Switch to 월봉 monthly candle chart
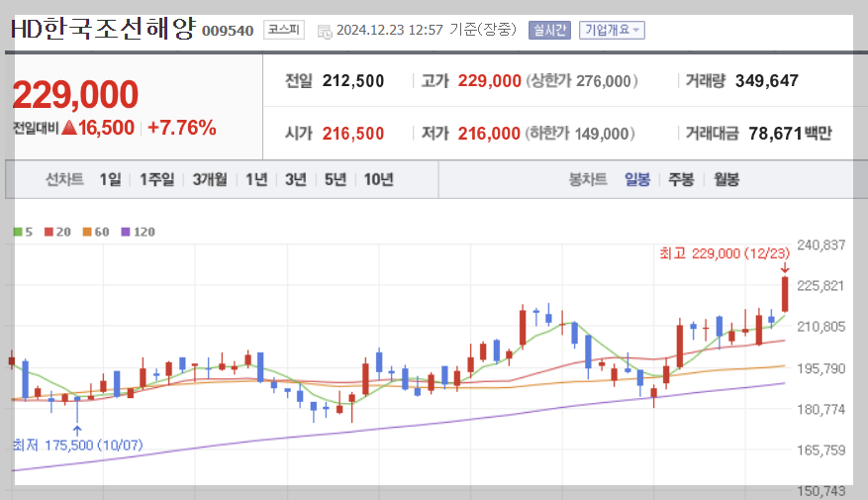 [726, 179]
